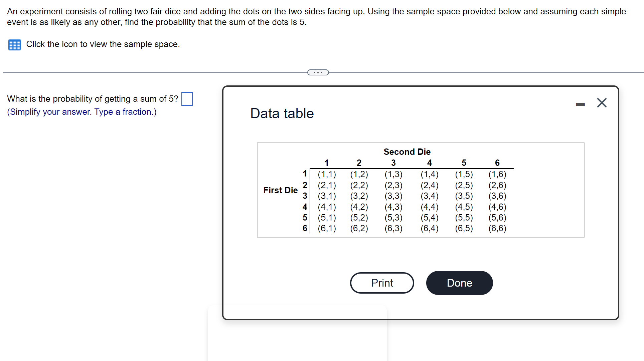This screenshot has height=361, width=644.
Task: Click the First Die row label
Action: coord(280,190)
